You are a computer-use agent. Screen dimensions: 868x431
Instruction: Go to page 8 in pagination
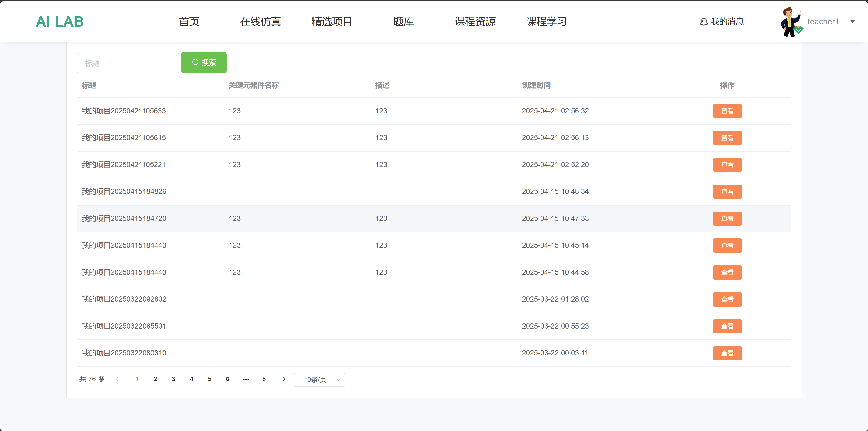(264, 379)
